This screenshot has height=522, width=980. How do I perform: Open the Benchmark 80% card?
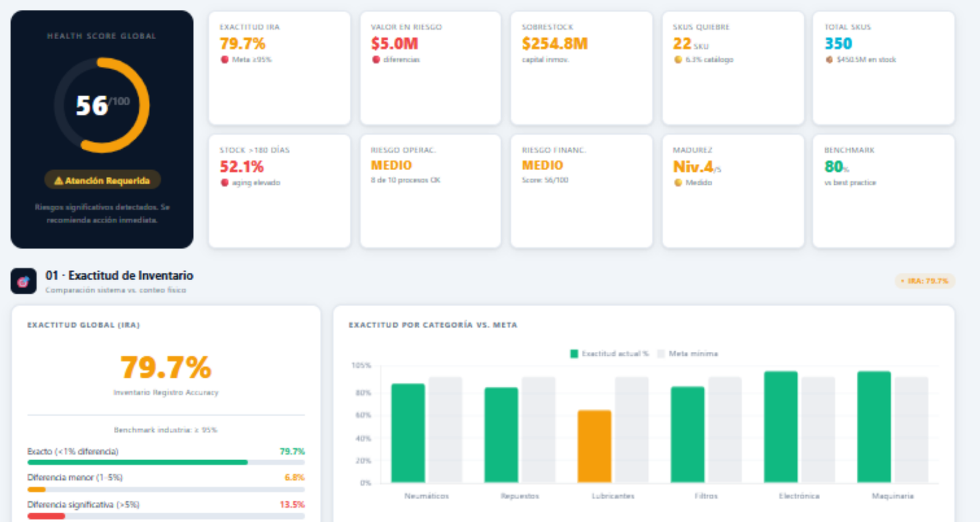[883, 191]
